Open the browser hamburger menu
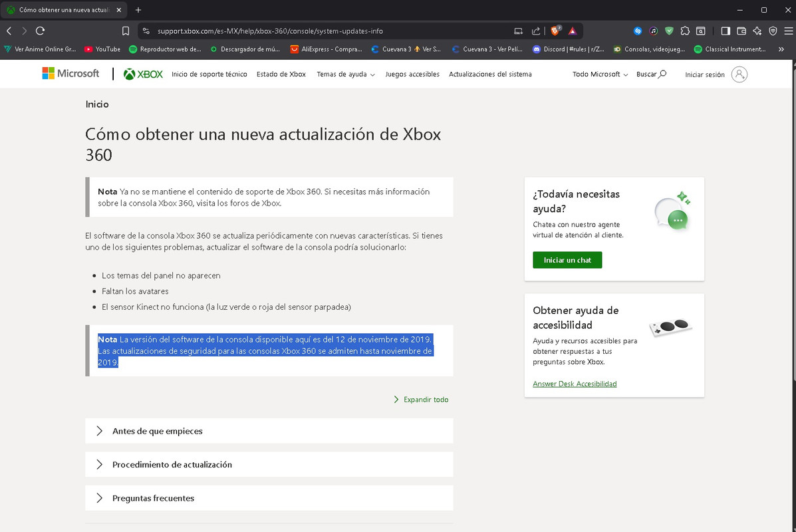 tap(789, 31)
